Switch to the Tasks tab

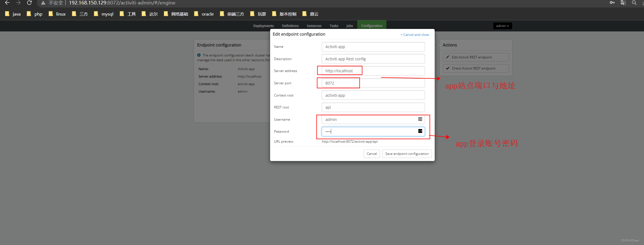(x=334, y=26)
